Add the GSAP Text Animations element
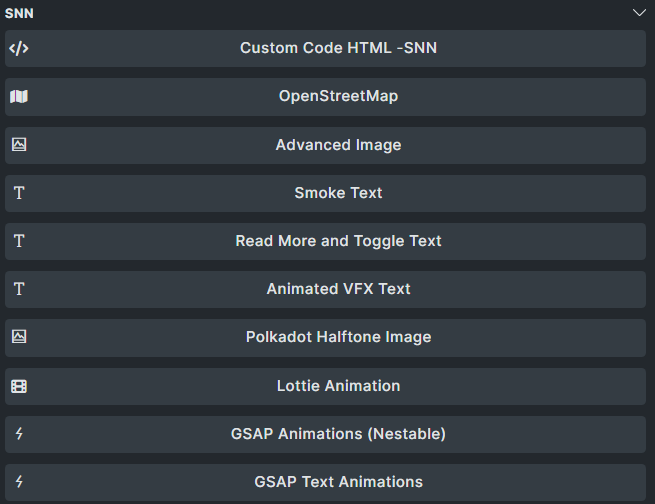 [x=325, y=482]
